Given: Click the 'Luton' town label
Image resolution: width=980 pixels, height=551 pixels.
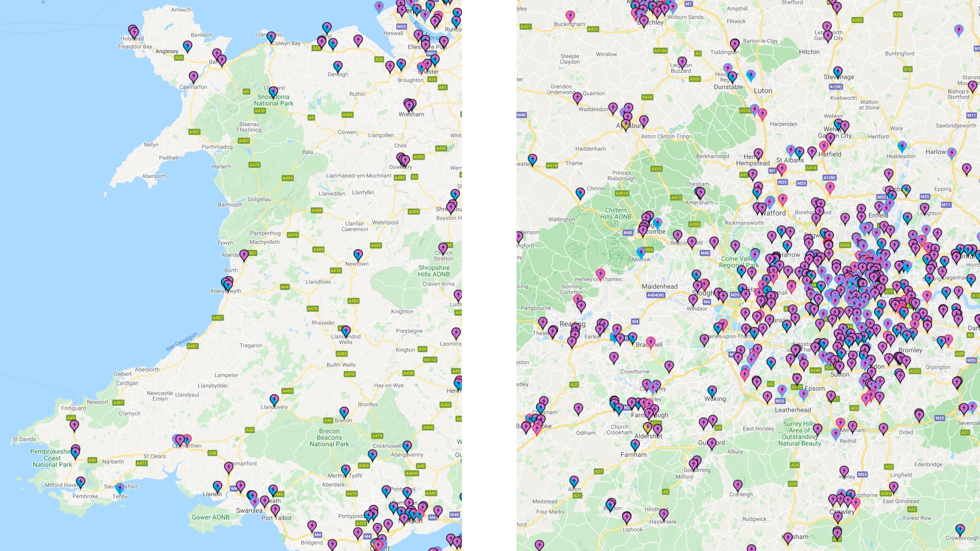Looking at the screenshot, I should (x=763, y=91).
